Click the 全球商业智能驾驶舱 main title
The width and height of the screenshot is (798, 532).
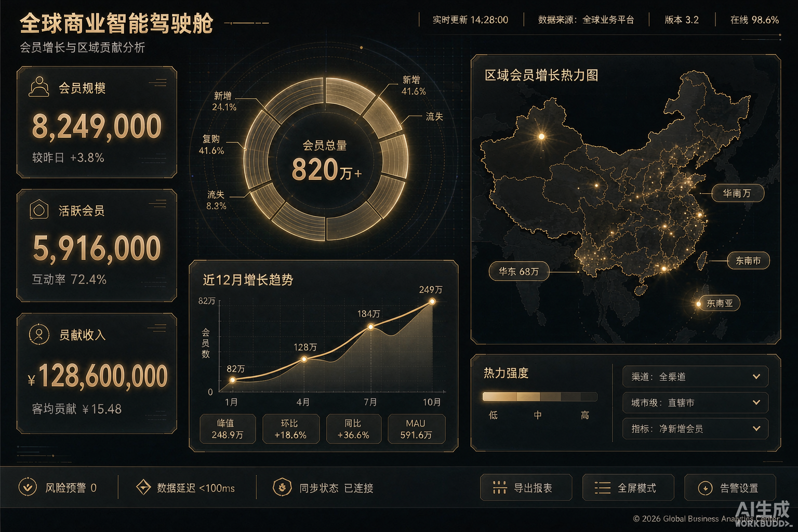[x=117, y=23]
